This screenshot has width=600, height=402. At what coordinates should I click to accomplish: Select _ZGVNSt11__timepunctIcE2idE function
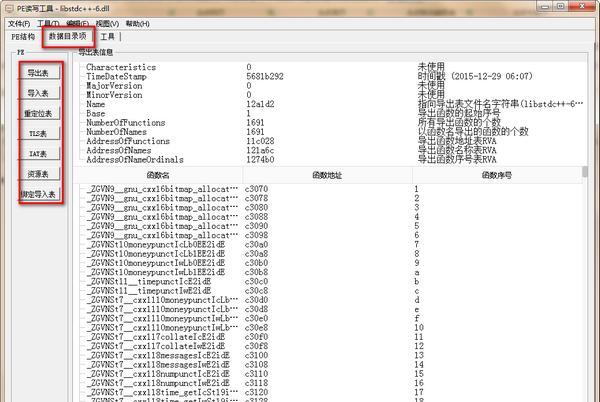click(149, 282)
